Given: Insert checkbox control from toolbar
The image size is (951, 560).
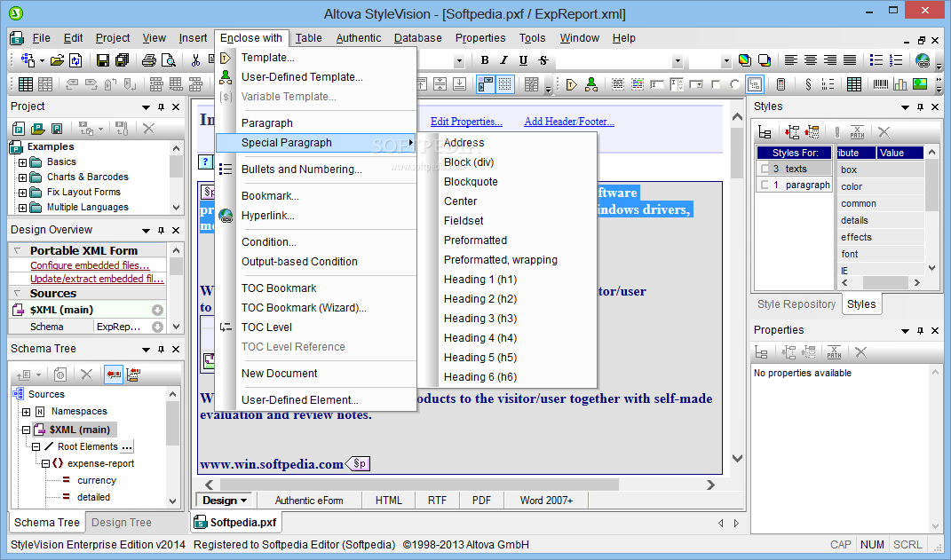Looking at the screenshot, I should (716, 84).
